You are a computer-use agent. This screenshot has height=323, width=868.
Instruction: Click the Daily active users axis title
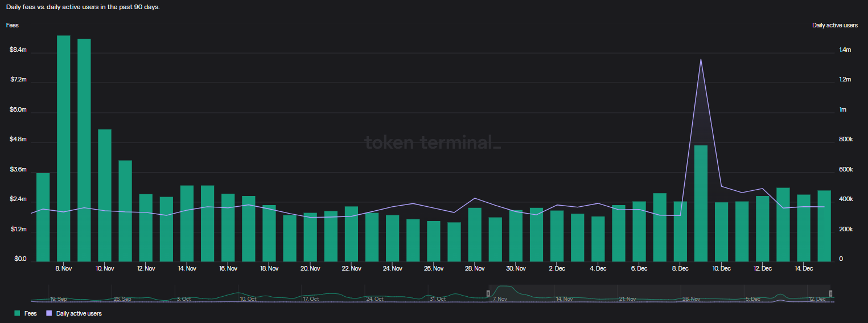(834, 25)
